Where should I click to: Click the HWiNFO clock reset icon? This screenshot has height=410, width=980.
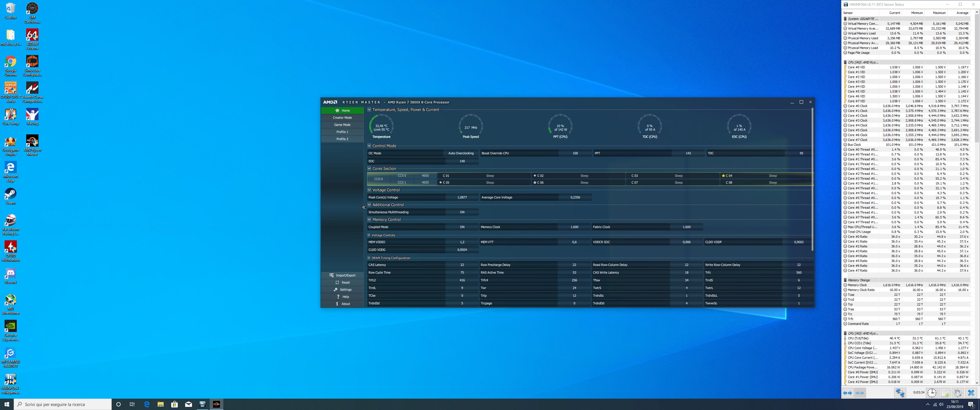pyautogui.click(x=931, y=393)
